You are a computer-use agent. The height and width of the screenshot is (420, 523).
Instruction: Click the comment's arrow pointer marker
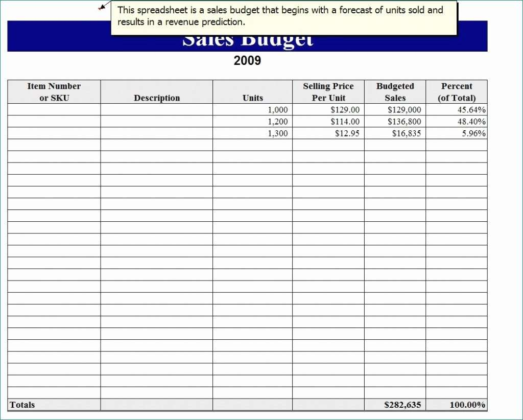tap(102, 7)
